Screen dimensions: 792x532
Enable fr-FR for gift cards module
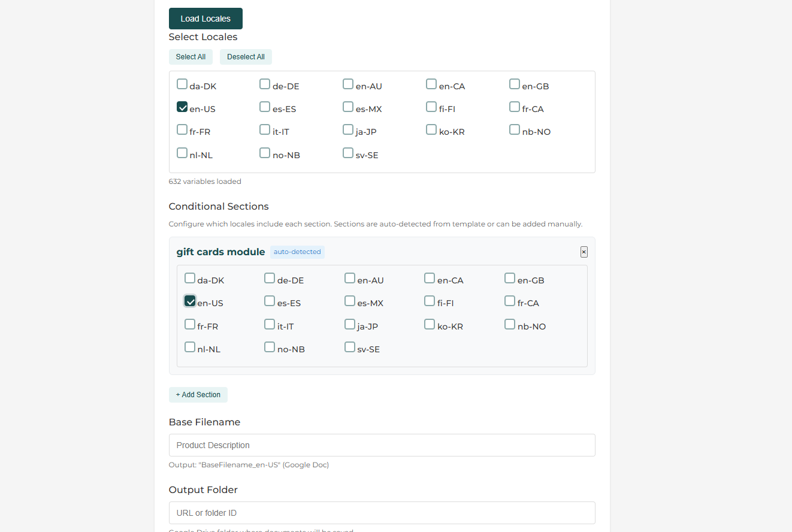point(190,324)
